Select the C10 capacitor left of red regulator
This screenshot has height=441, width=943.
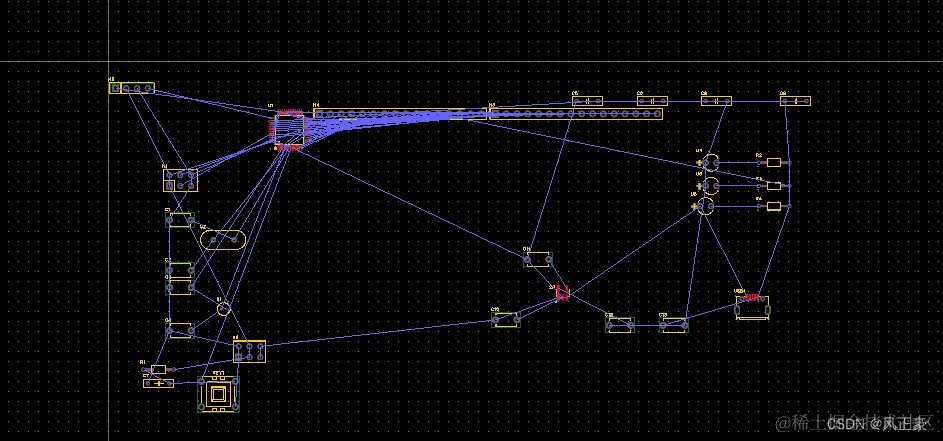[506, 319]
